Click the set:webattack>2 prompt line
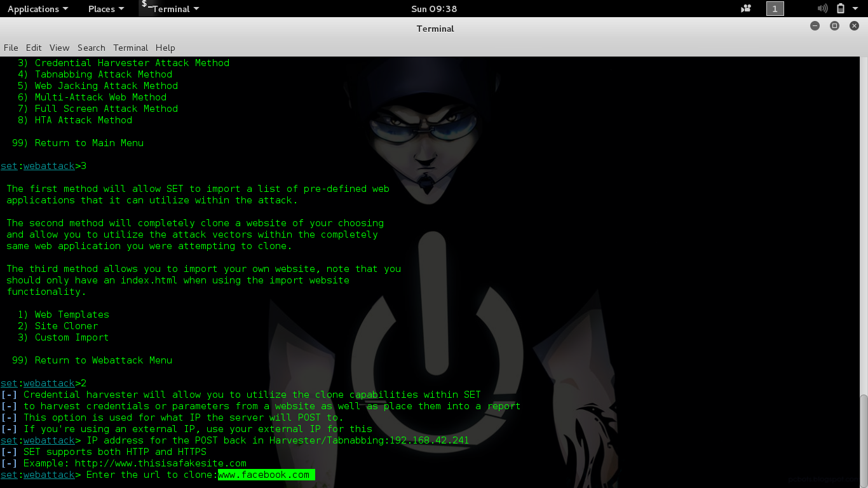 point(43,383)
